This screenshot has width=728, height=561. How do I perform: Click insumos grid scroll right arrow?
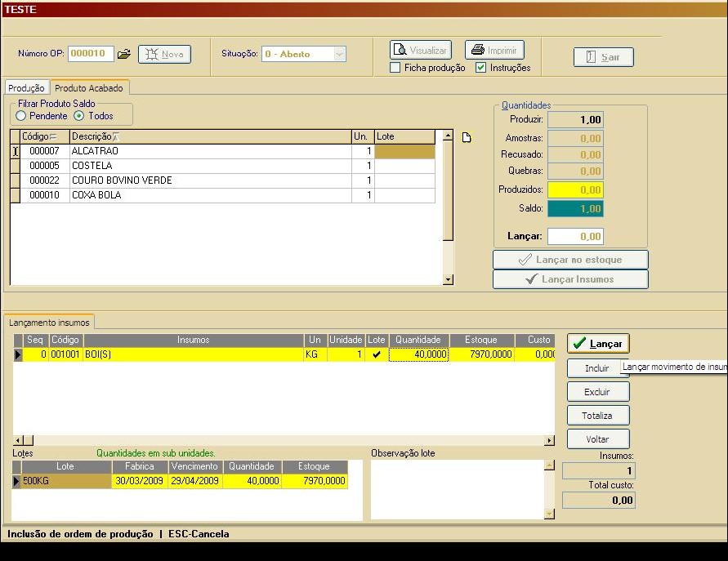[550, 440]
